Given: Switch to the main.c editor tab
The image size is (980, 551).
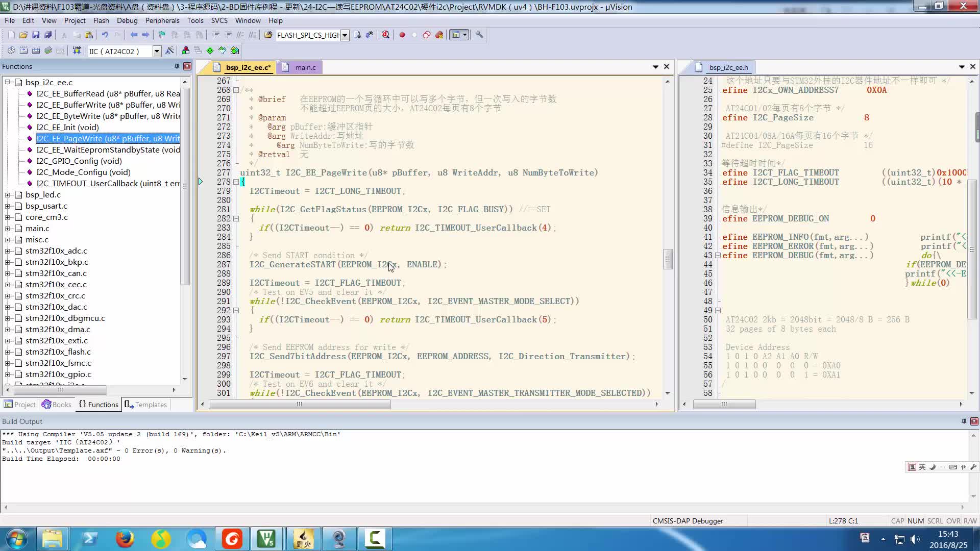Looking at the screenshot, I should [x=306, y=67].
